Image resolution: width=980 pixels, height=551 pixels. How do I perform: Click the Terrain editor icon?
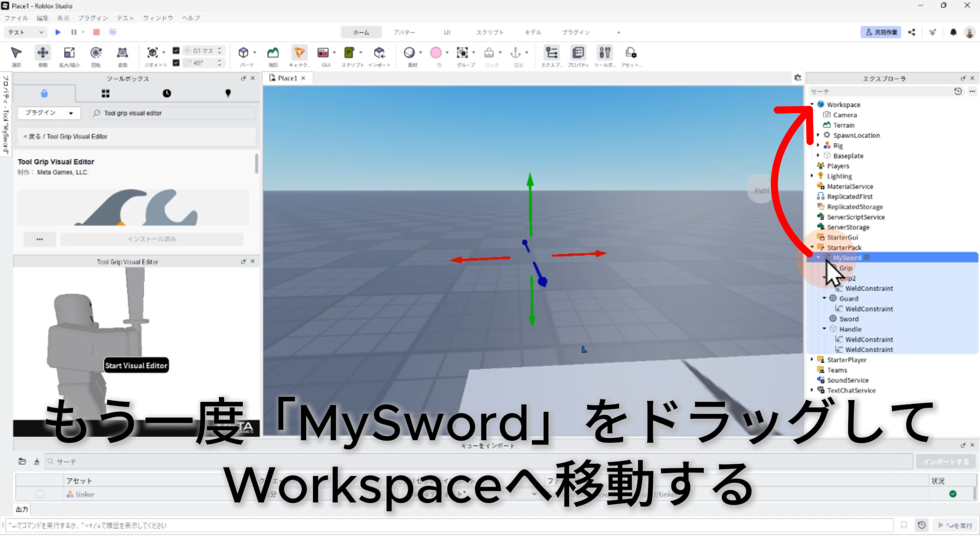pos(273,53)
